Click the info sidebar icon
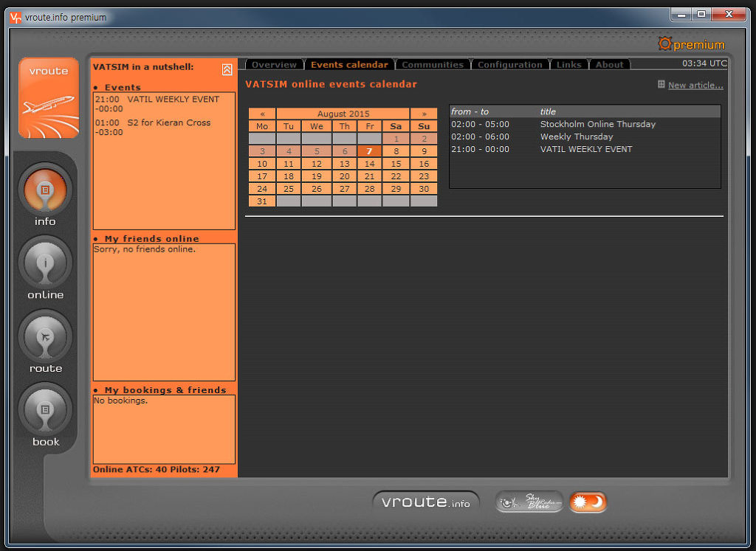 (x=45, y=190)
